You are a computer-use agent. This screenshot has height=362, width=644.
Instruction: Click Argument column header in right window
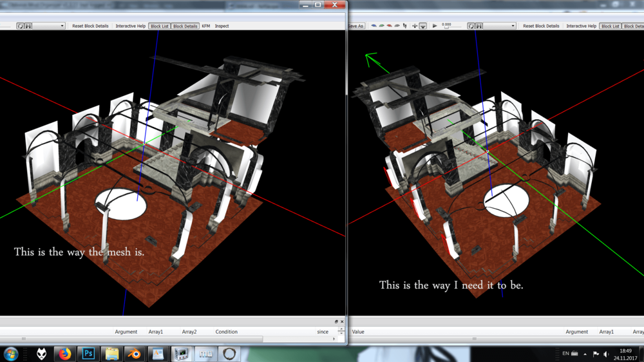pos(576,332)
